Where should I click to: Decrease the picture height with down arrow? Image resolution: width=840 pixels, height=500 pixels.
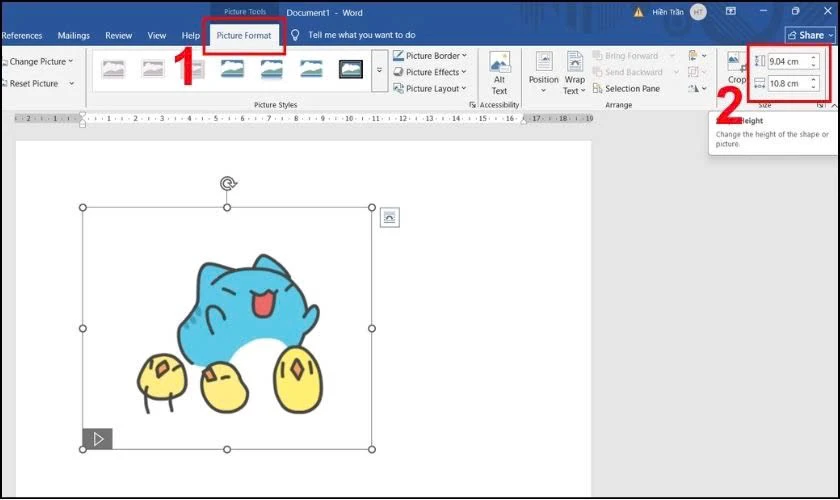(x=814, y=65)
